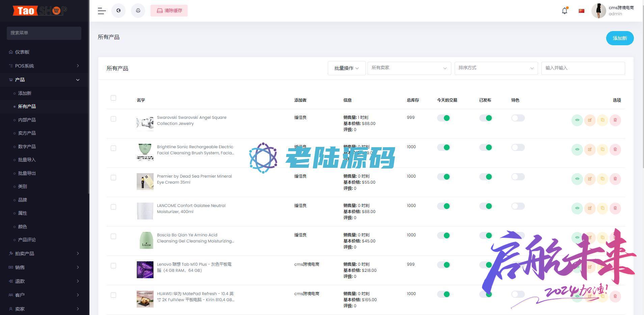
Task: Tick the select-all checkbox in table header
Action: tap(113, 98)
